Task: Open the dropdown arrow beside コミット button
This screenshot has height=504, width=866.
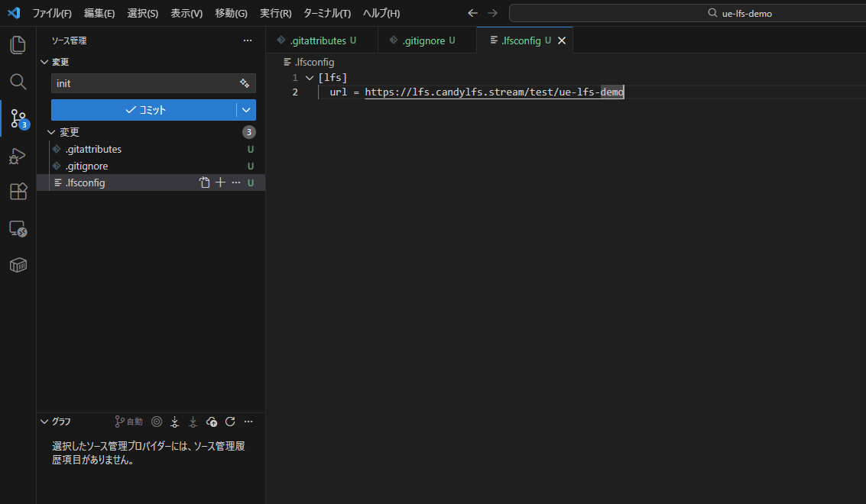Action: [246, 110]
